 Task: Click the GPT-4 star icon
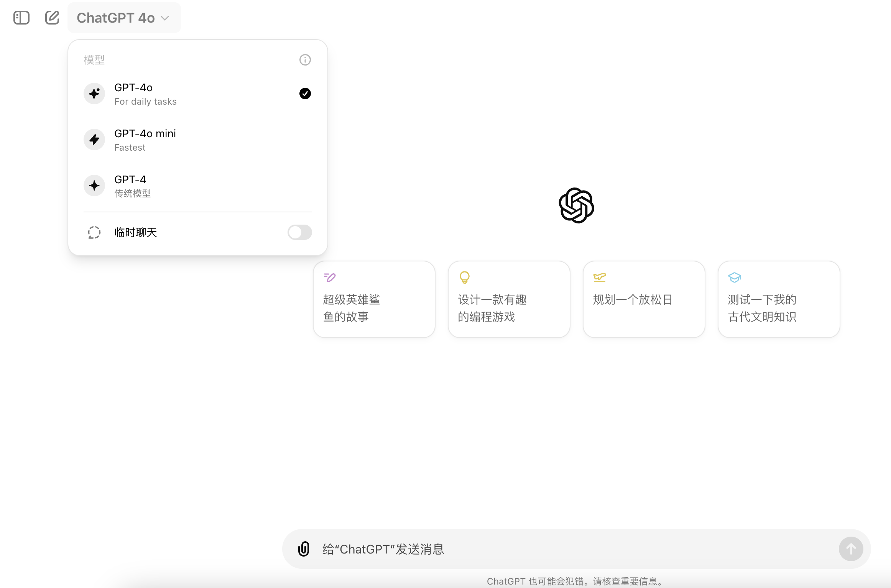pyautogui.click(x=94, y=186)
